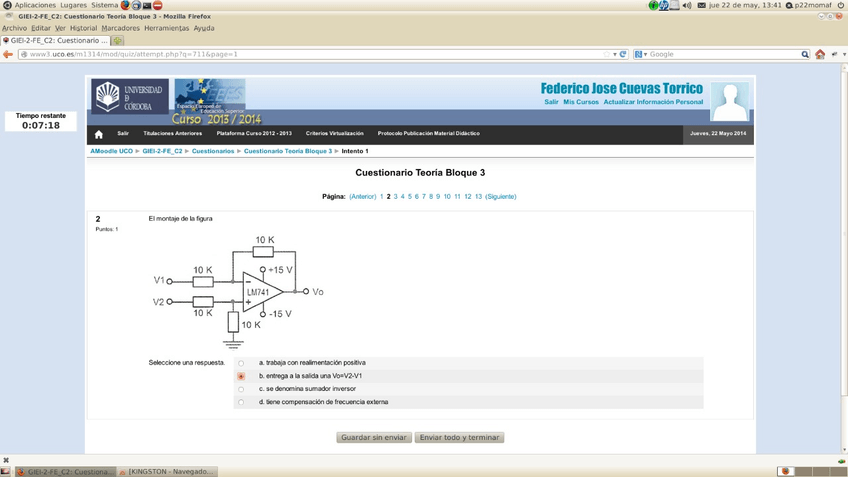Click the browser back arrow button
Screen dimensions: 848x477
click(8, 54)
